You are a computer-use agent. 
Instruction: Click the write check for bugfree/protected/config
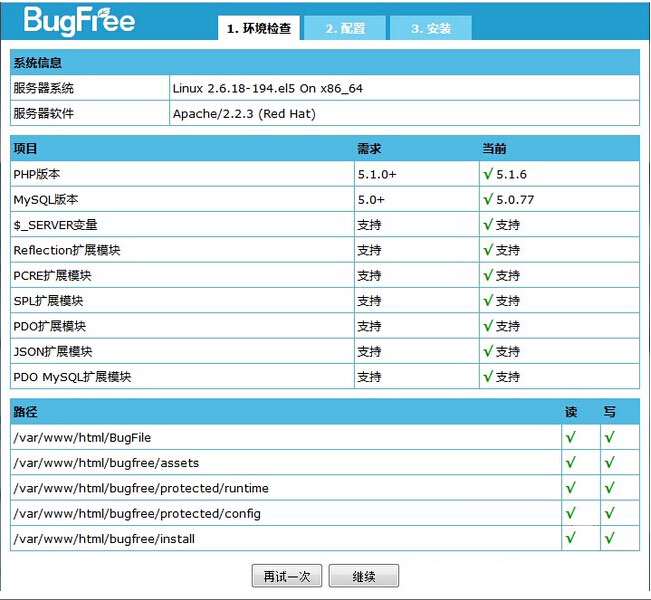pyautogui.click(x=609, y=513)
